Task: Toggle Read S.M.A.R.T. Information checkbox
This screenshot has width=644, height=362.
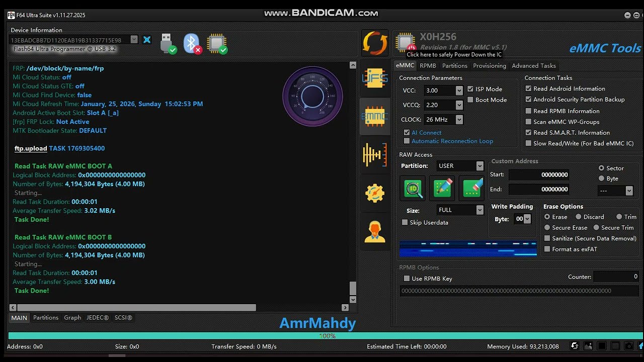Action: [528, 133]
